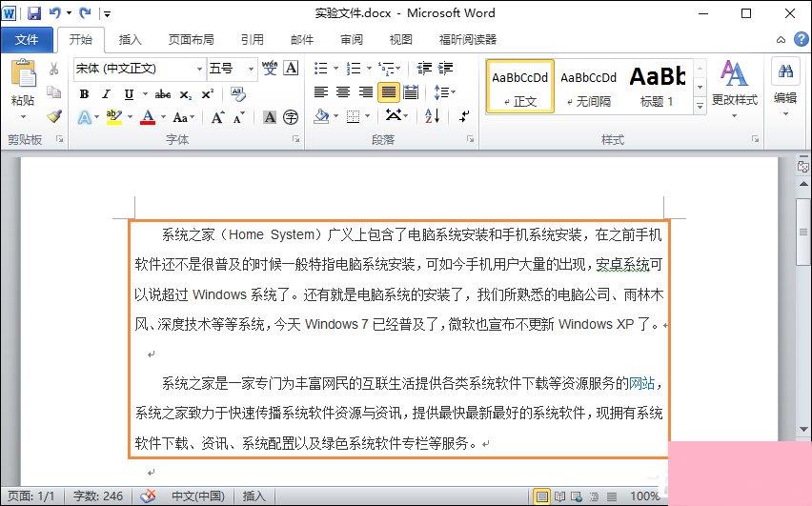Open borders dropdown arrow
Viewport: 812px width, 506px height.
click(x=368, y=116)
